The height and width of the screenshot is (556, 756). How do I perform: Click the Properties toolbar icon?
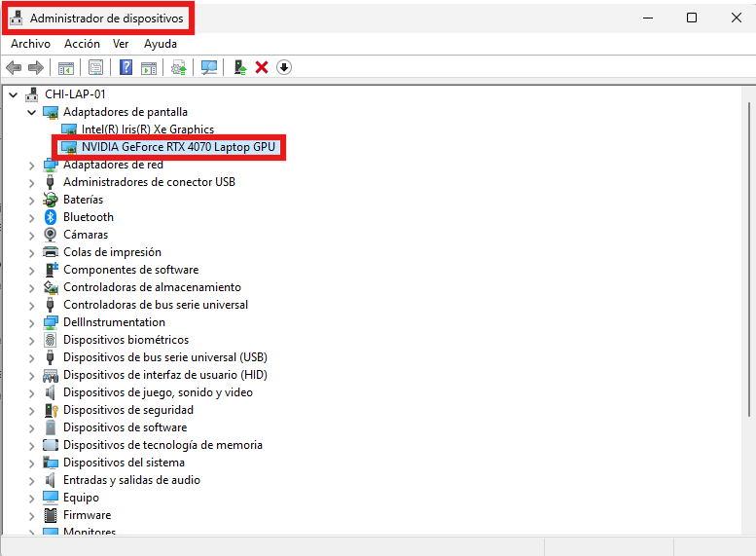click(x=95, y=67)
